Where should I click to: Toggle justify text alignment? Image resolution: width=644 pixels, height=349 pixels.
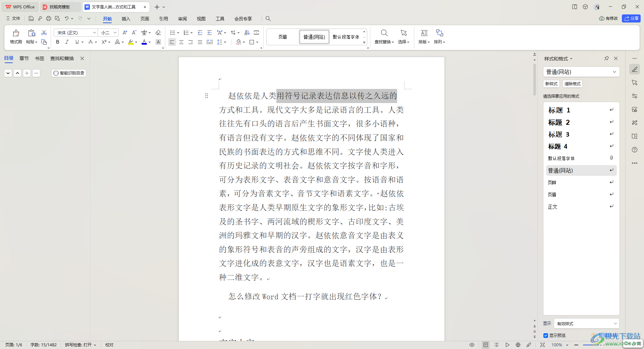pos(200,42)
